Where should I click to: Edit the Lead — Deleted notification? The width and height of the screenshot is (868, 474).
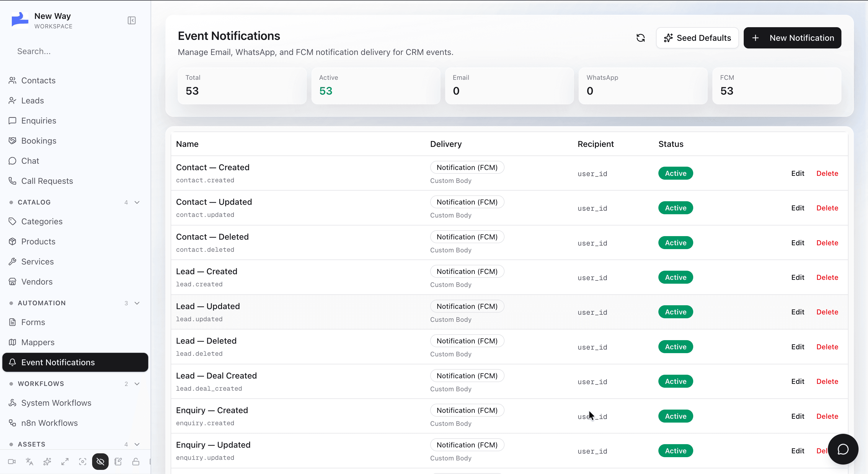click(x=797, y=347)
